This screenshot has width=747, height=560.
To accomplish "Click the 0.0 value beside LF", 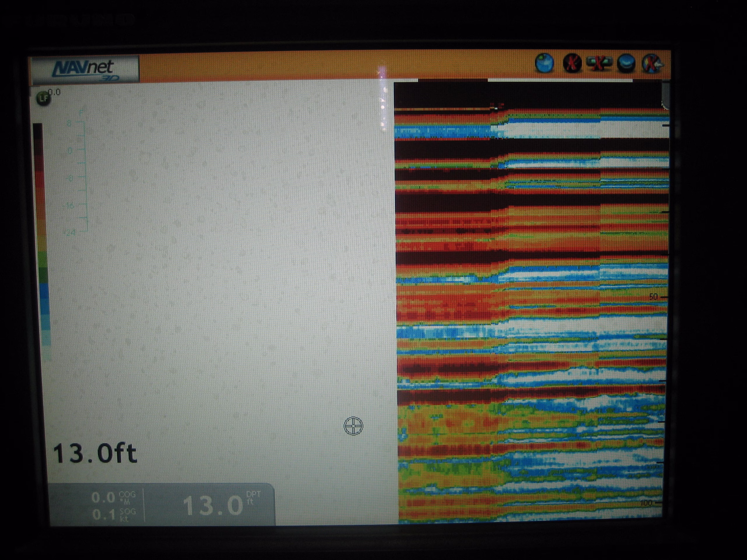I will point(54,92).
